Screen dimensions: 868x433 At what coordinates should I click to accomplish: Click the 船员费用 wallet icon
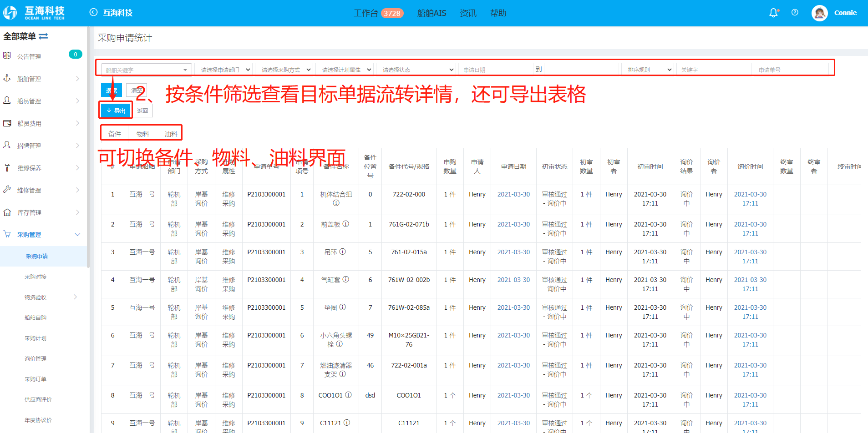(x=7, y=123)
